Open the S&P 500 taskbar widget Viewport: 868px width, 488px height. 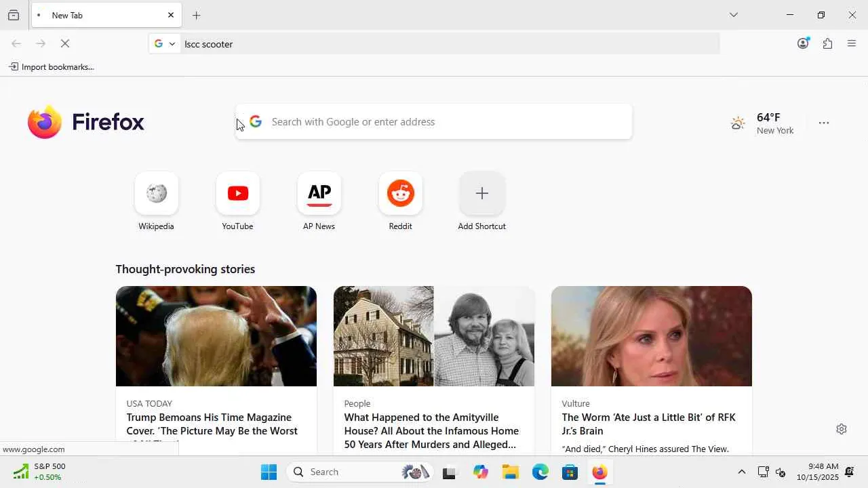click(41, 472)
